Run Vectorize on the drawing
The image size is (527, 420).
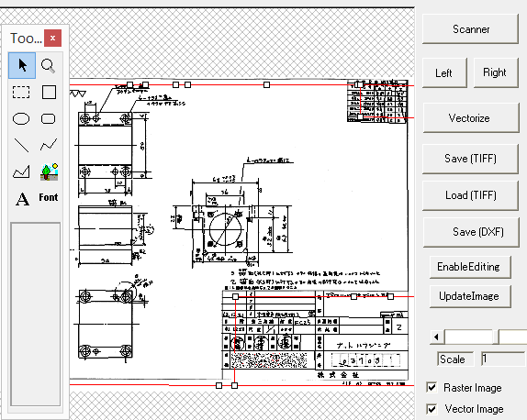coord(470,118)
